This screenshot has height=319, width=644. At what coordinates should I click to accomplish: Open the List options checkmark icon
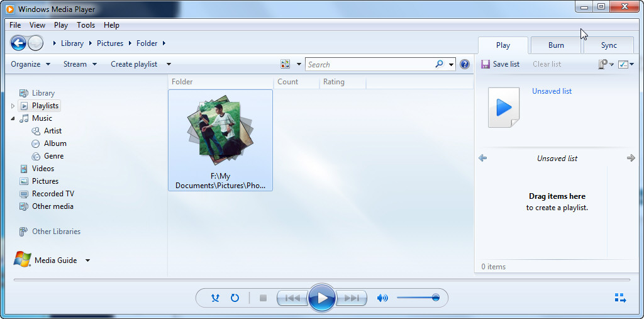click(x=623, y=64)
